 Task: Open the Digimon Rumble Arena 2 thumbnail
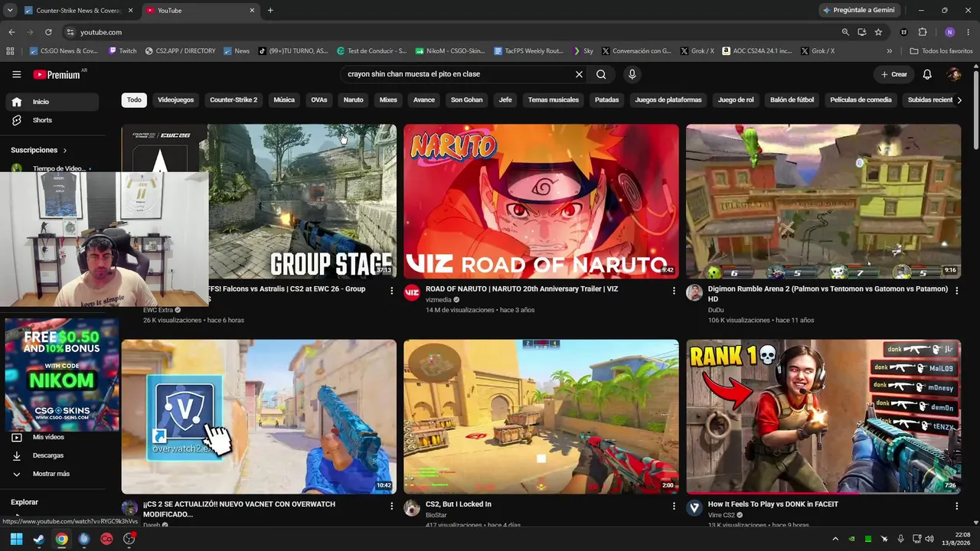[823, 201]
